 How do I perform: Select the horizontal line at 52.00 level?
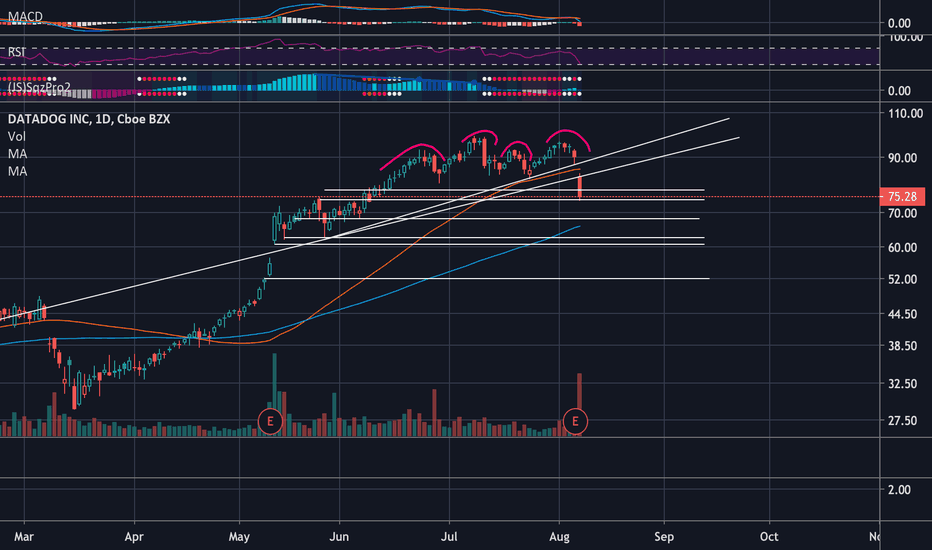(489, 278)
